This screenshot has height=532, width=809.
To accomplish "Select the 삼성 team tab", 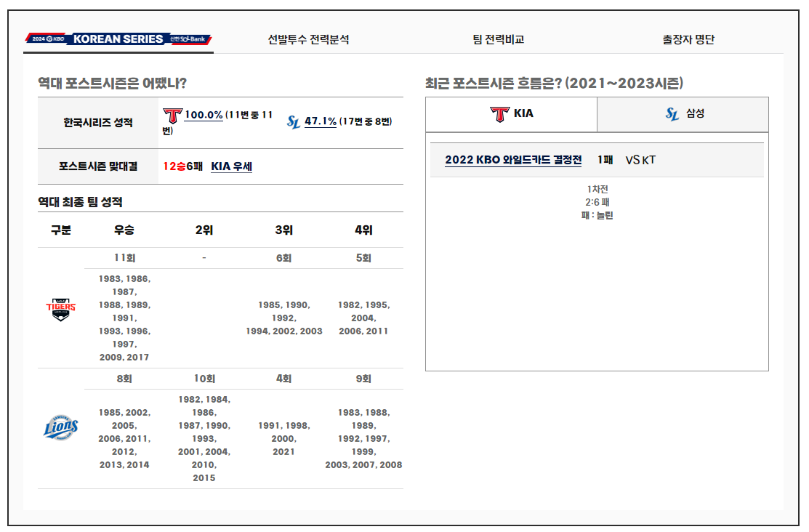I will click(x=683, y=114).
